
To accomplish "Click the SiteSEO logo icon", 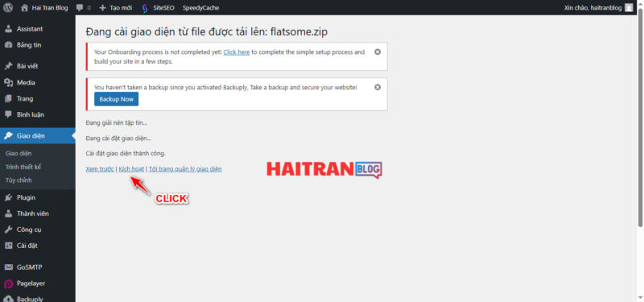I will pyautogui.click(x=144, y=8).
